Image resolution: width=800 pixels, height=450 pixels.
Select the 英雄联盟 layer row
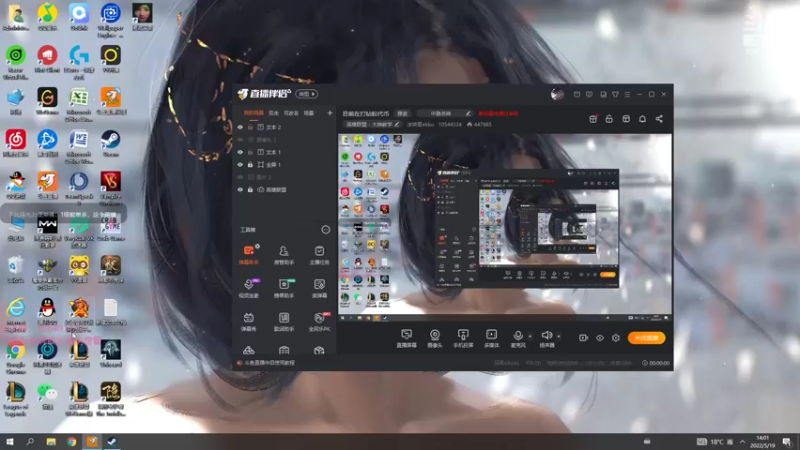(285, 190)
